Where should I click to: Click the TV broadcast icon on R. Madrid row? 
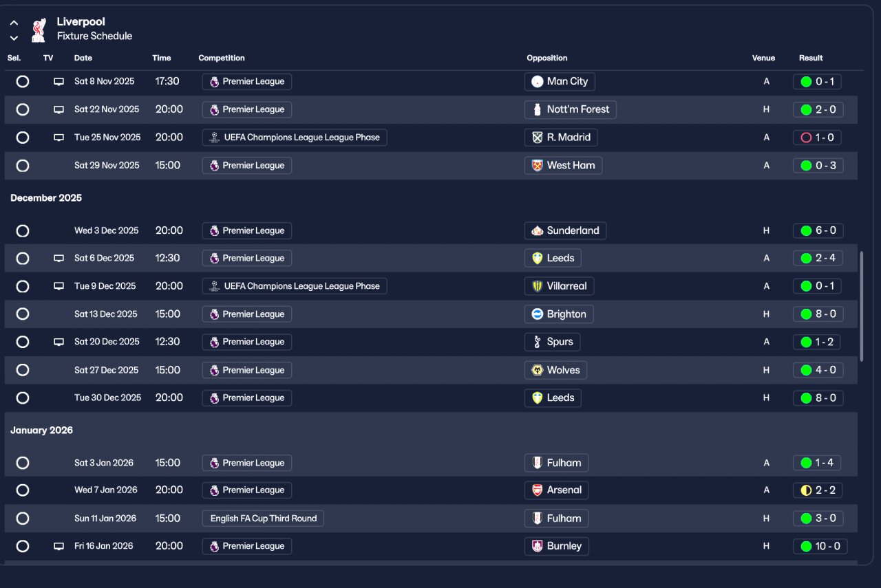click(59, 138)
